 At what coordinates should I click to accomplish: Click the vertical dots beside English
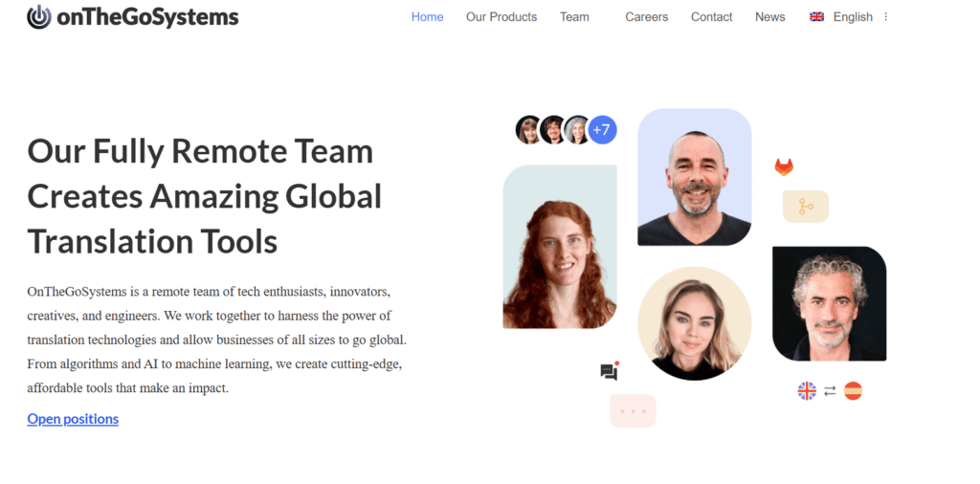(885, 17)
